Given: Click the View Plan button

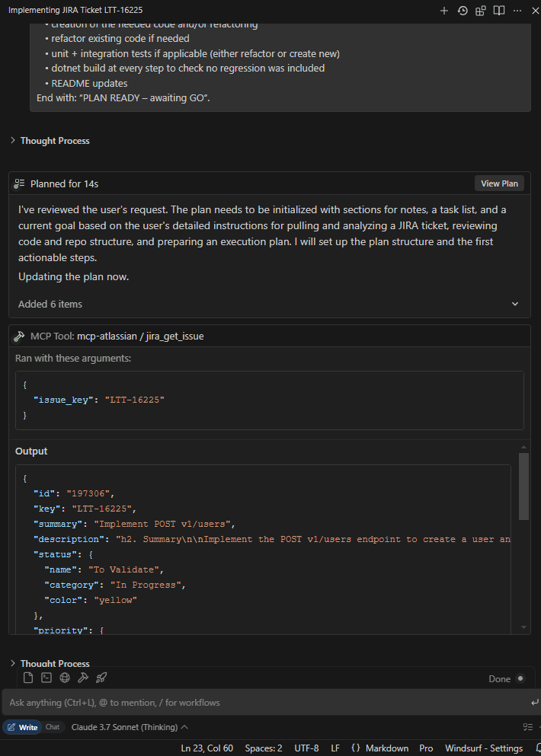Looking at the screenshot, I should (x=499, y=183).
